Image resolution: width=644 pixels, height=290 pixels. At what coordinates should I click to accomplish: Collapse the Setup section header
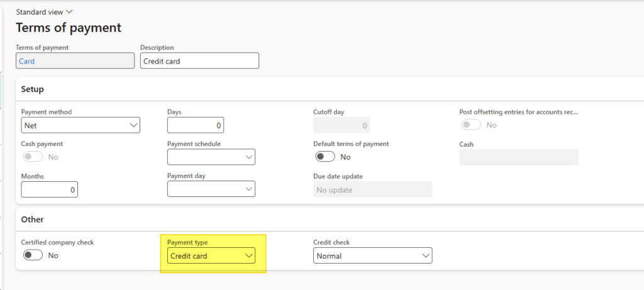click(33, 89)
